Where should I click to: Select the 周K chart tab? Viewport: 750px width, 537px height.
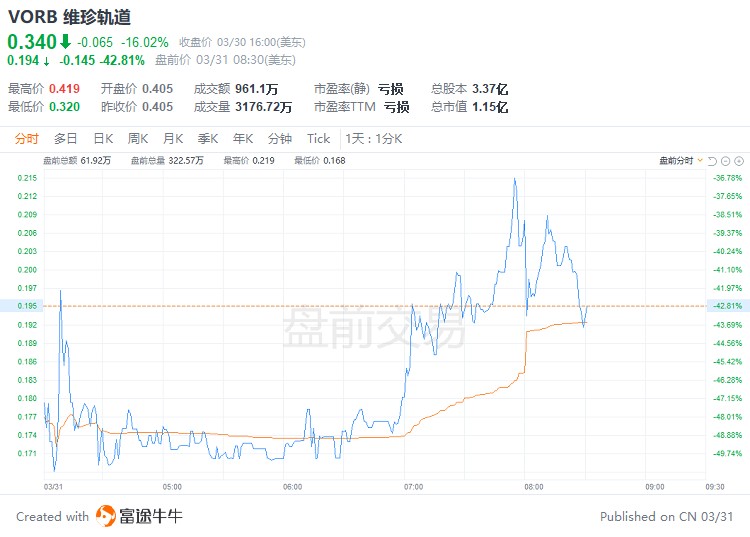pos(138,139)
